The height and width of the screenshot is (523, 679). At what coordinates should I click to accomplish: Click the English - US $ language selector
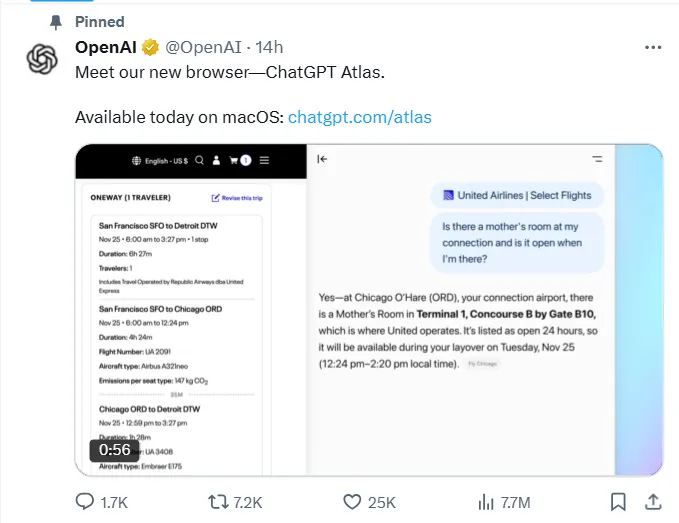click(160, 160)
